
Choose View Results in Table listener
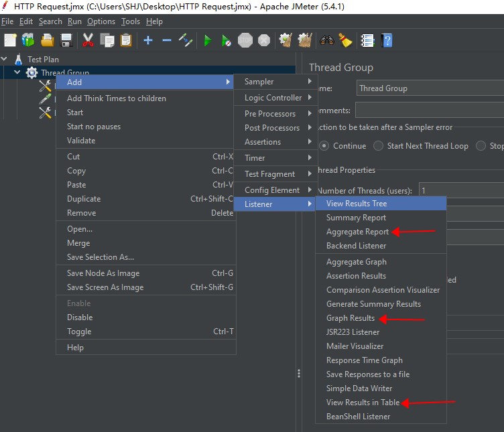[381, 402]
